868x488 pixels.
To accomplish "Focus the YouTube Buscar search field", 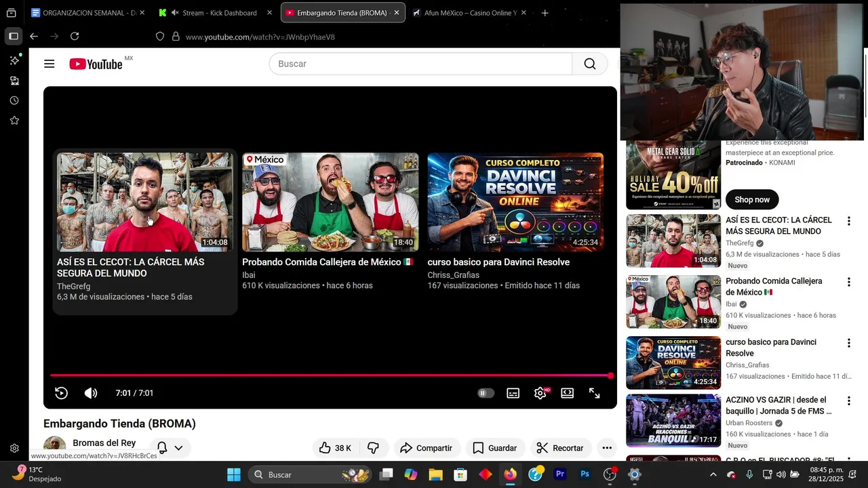I will 420,64.
